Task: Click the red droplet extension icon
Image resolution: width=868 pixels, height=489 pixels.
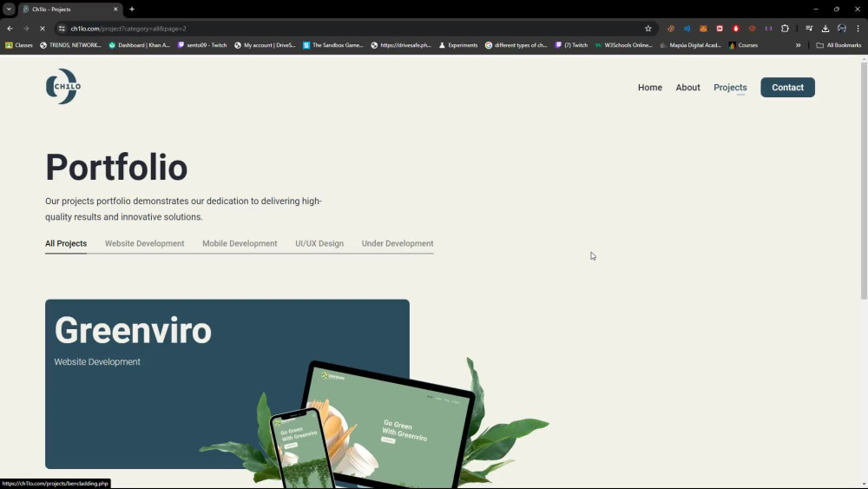Action: point(736,29)
